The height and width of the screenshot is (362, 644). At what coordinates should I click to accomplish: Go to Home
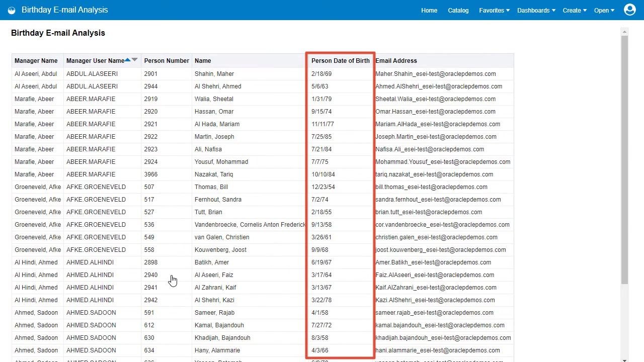[x=429, y=10]
